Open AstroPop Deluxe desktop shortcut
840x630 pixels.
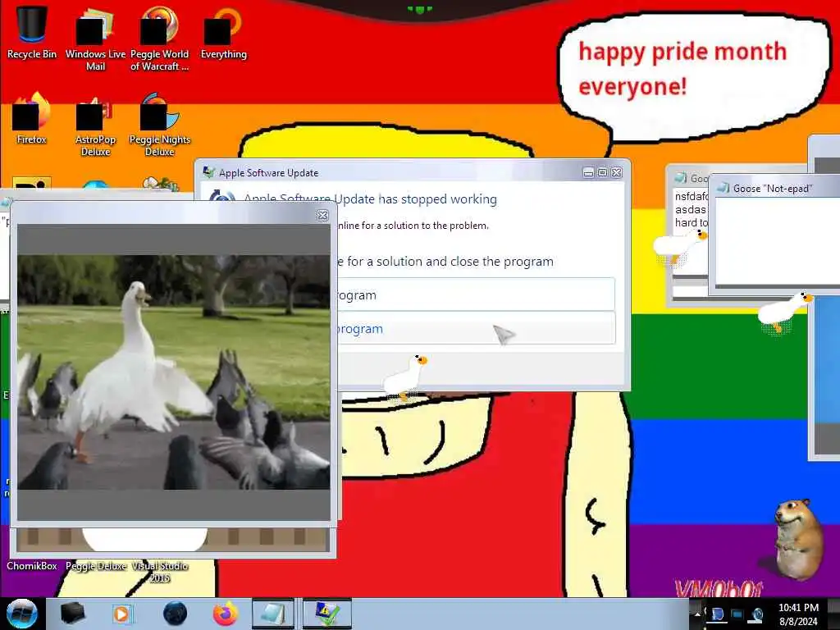tap(95, 126)
